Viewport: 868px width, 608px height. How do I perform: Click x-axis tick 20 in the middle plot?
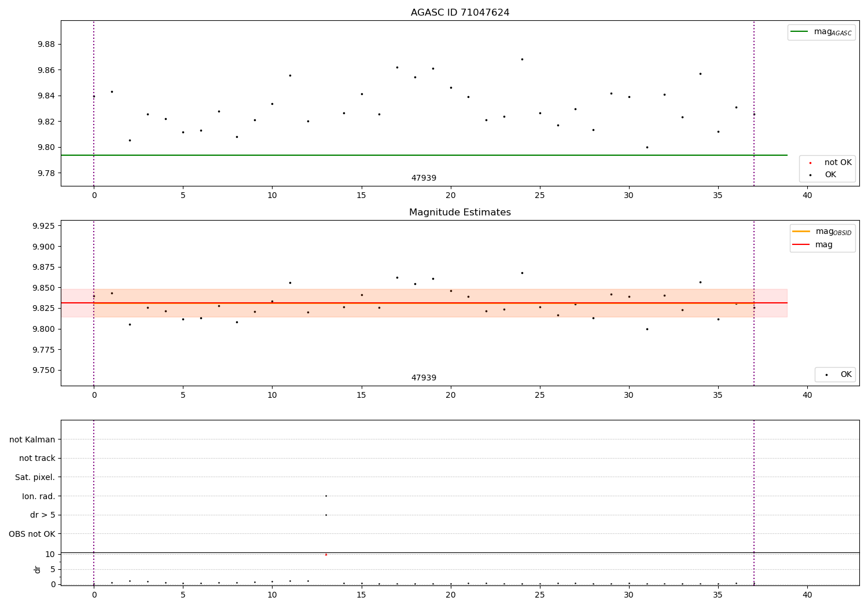click(x=451, y=395)
